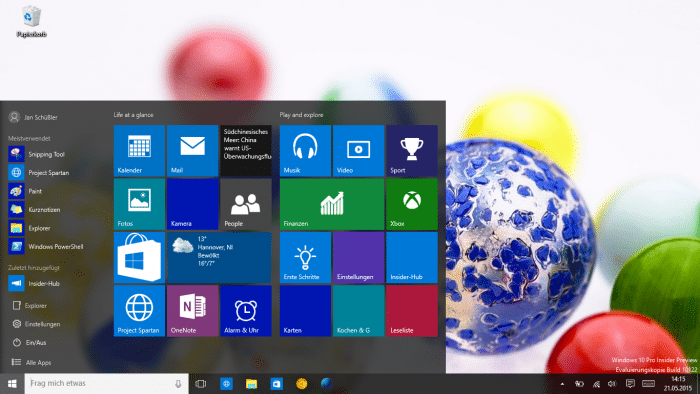
Task: Open the Karten tile
Action: tap(305, 311)
